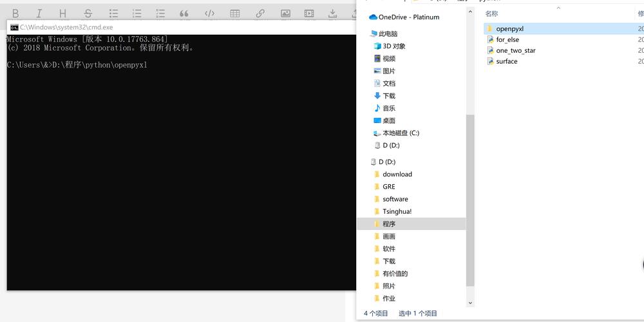
Task: Insert a hyperlink in the editor
Action: (260, 14)
